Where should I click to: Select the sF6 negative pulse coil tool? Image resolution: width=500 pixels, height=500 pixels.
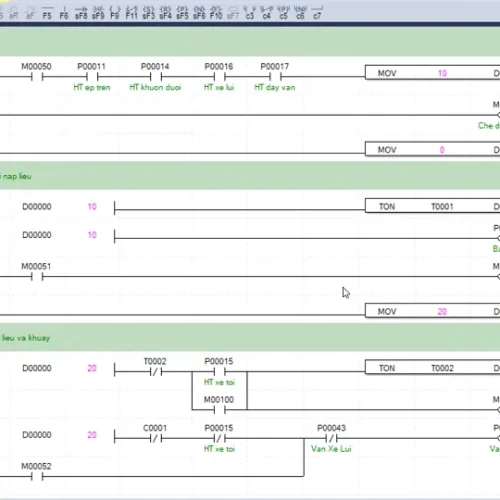click(x=199, y=12)
